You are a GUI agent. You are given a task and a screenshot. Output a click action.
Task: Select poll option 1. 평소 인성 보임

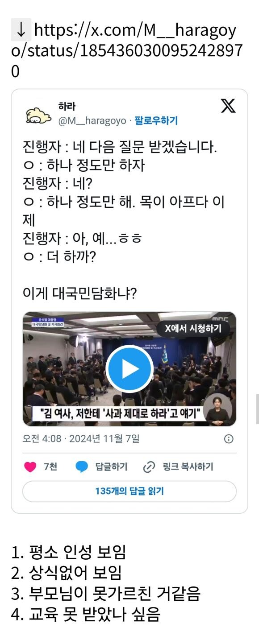pyautogui.click(x=68, y=552)
